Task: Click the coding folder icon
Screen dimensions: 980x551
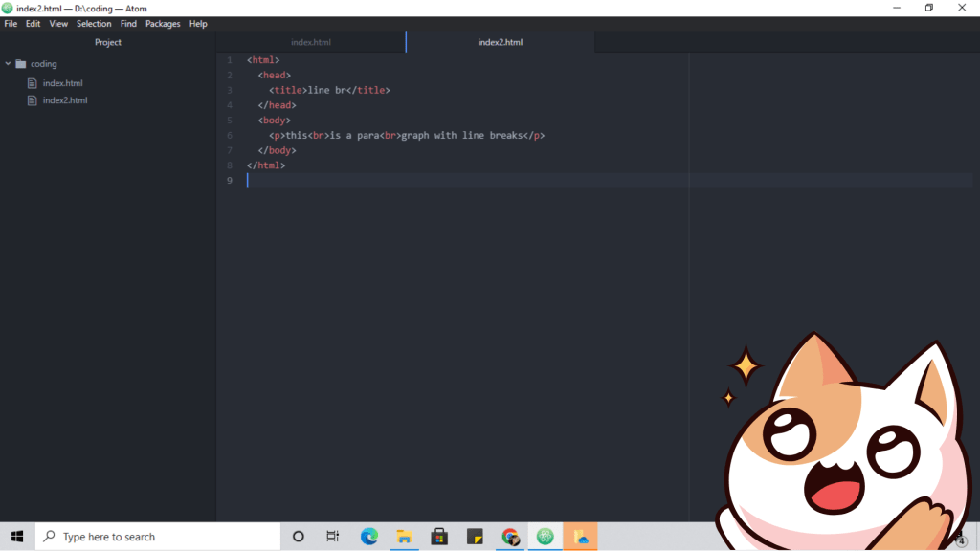Action: point(21,64)
